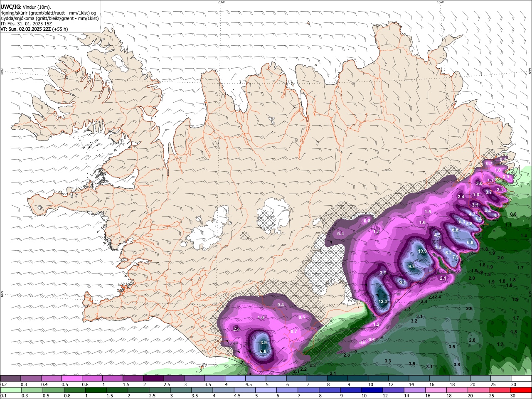This screenshot has height=399, width=532.
Task: Click the 12.3 snowfall maximum value
Action: (x=383, y=301)
